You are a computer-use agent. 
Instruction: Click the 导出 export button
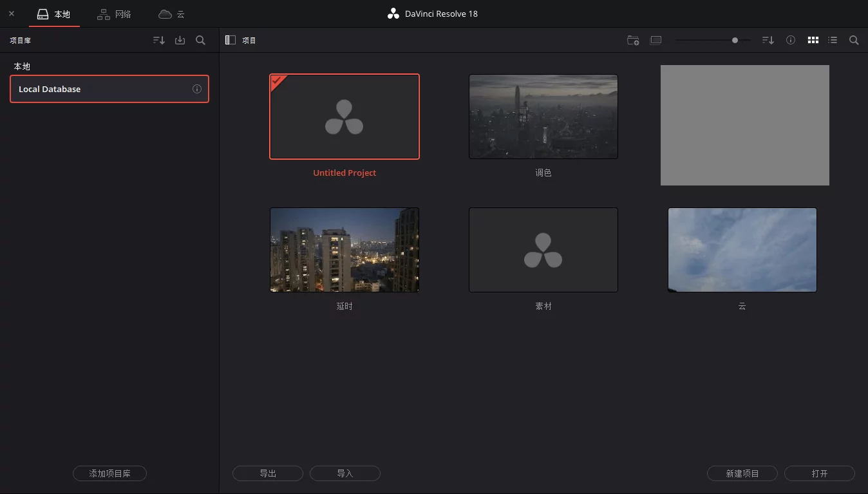(267, 473)
